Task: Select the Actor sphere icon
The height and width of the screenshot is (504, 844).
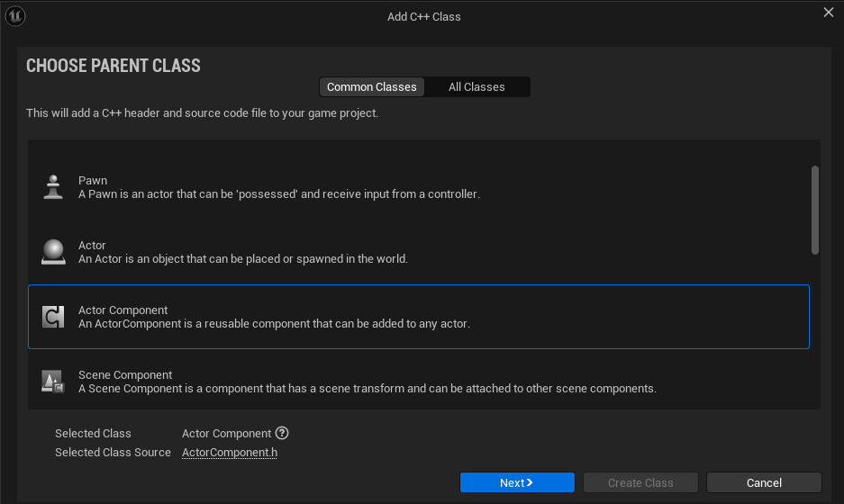Action: [53, 252]
